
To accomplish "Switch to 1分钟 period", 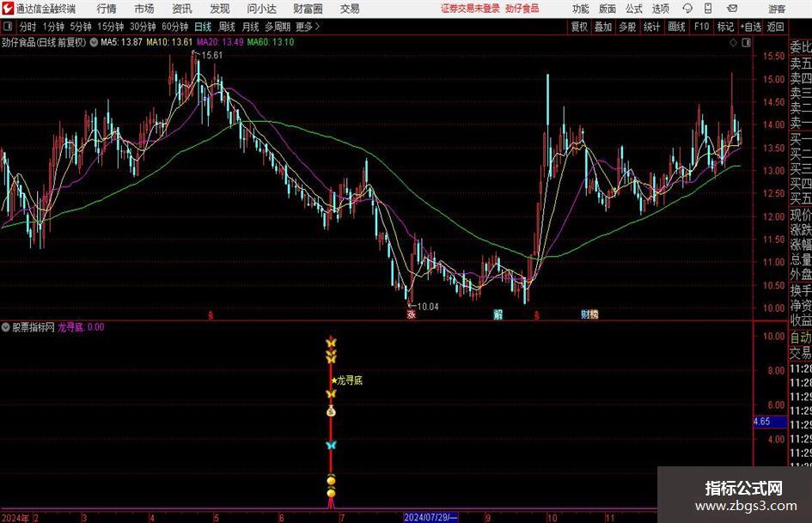I will (53, 27).
